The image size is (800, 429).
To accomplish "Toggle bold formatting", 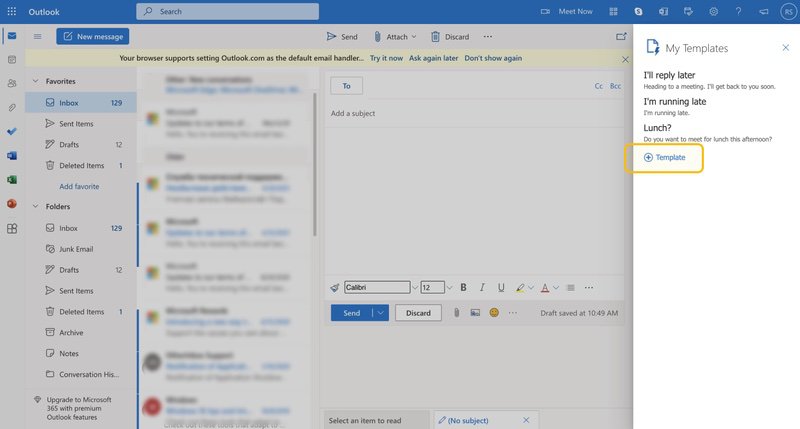I will [x=463, y=287].
